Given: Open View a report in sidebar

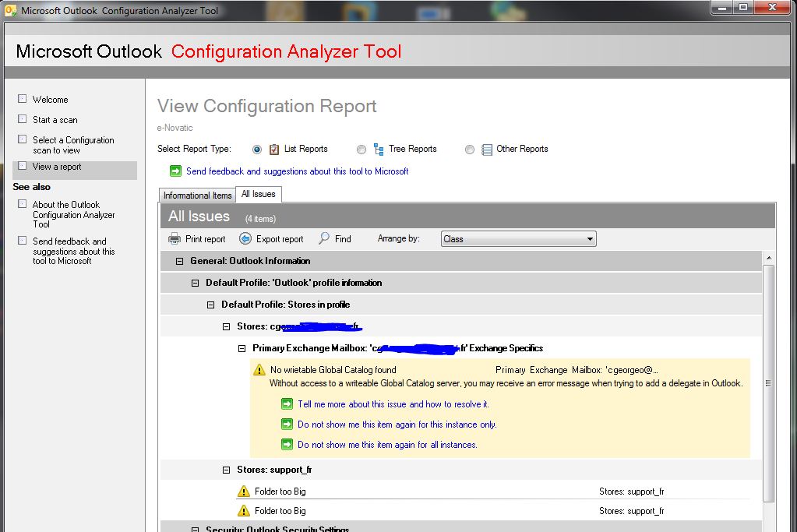Looking at the screenshot, I should (57, 167).
